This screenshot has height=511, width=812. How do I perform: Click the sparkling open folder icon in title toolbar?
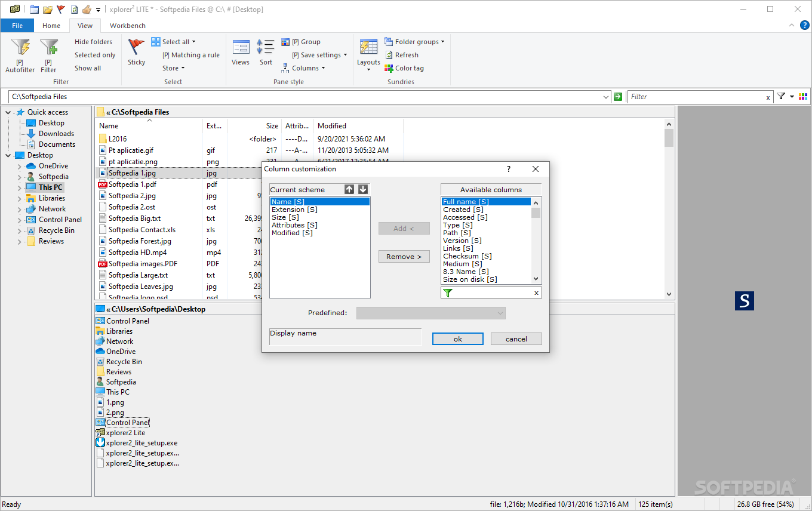(x=48, y=10)
